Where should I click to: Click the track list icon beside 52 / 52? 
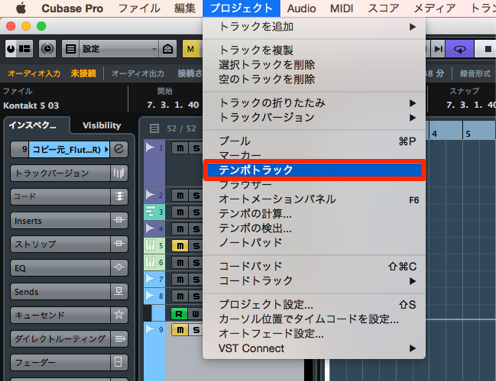[x=154, y=128]
